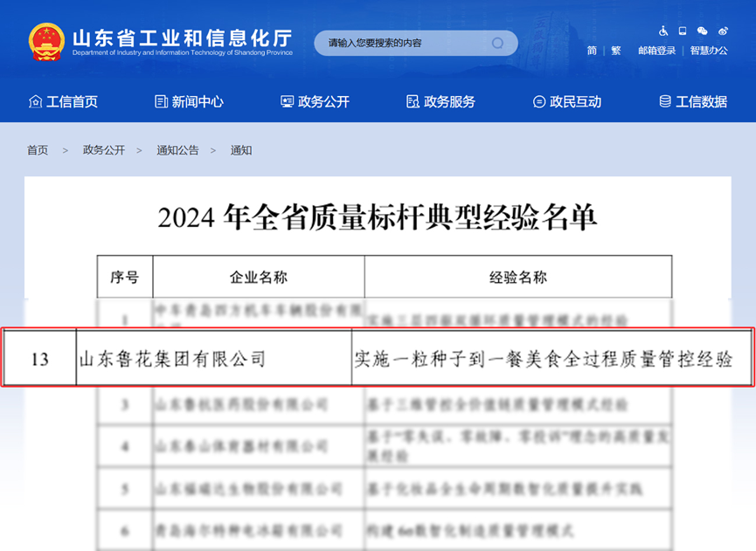Image resolution: width=756 pixels, height=551 pixels.
Task: Click site title 山东省工业和信息化厅
Action: 183,38
